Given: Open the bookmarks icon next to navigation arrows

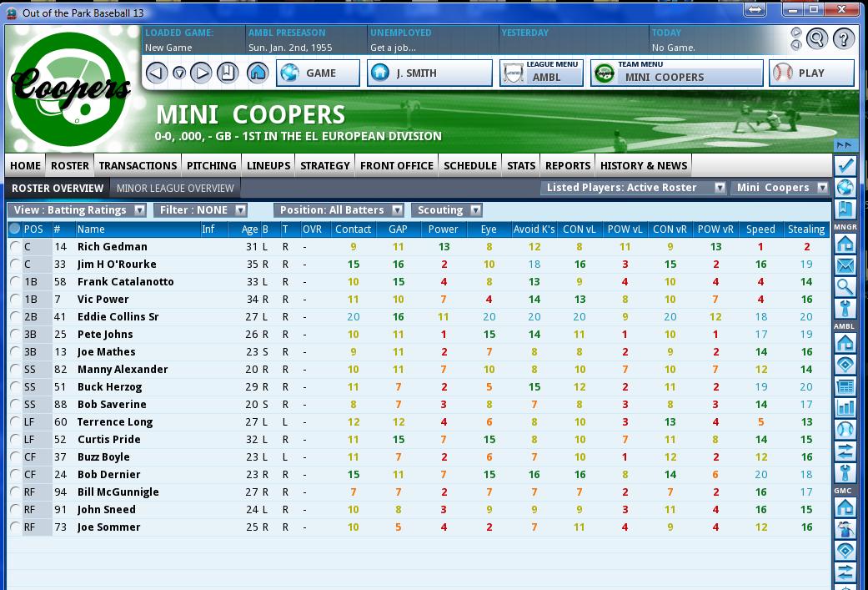Looking at the screenshot, I should pyautogui.click(x=227, y=73).
